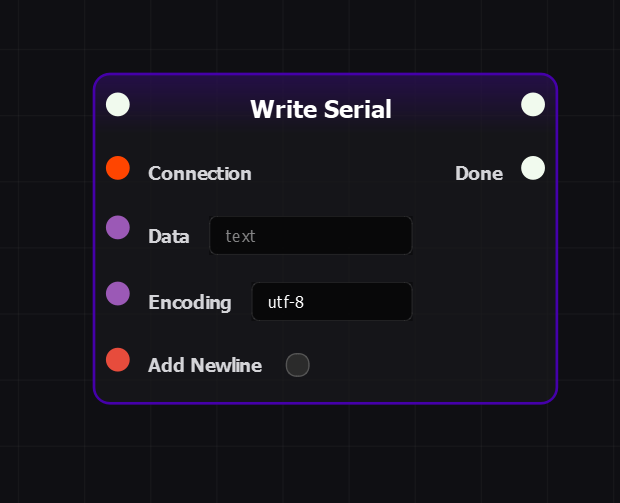Click the Done output port
The image size is (620, 503).
533,168
